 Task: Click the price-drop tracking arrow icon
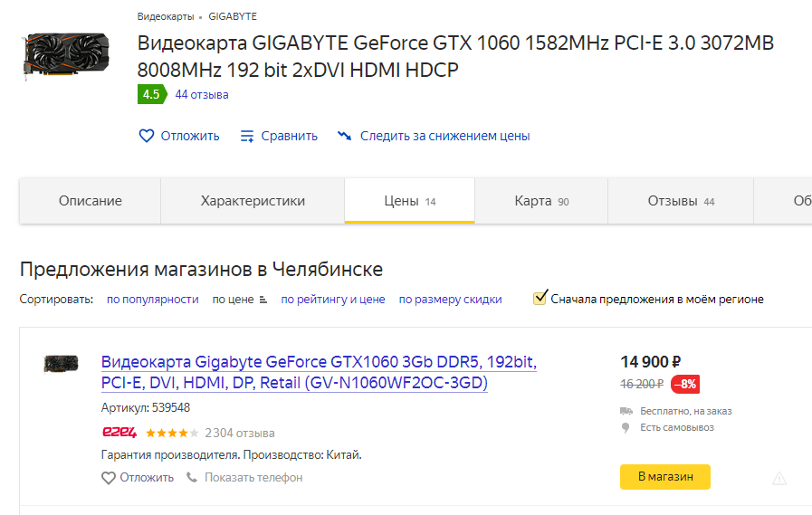[x=344, y=136]
